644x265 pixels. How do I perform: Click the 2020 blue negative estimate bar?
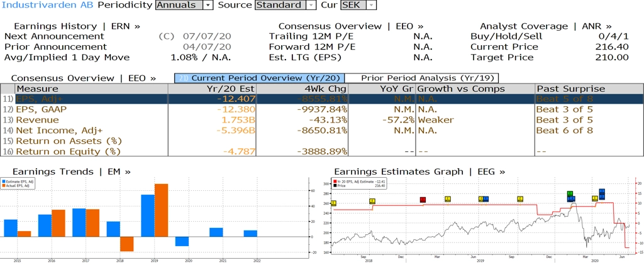(182, 241)
